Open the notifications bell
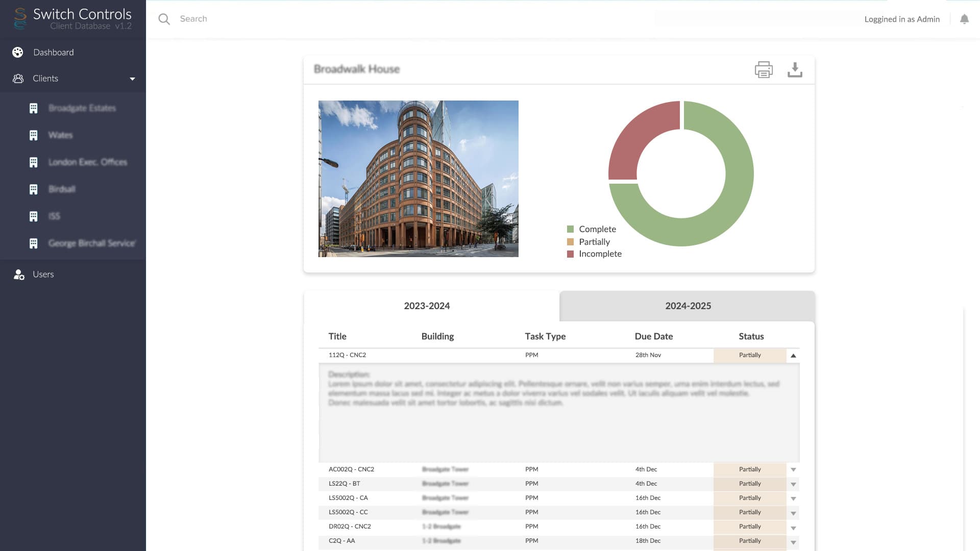This screenshot has width=980, height=551. 964,19
